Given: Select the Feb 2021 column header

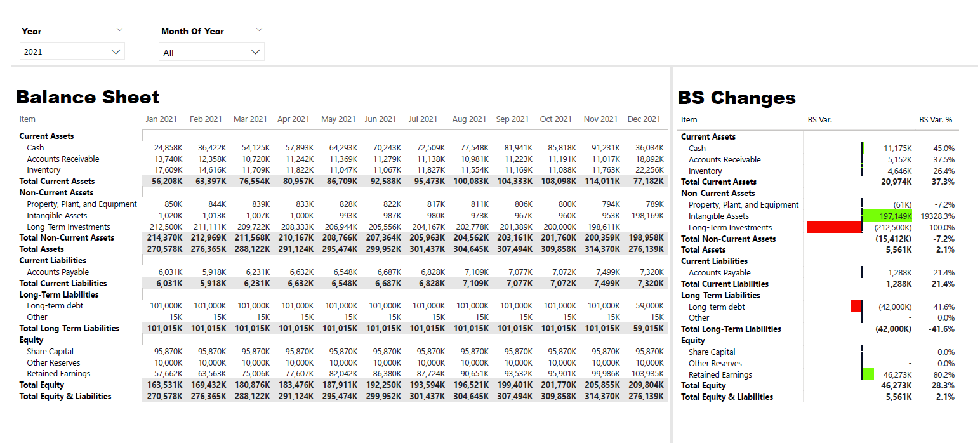Looking at the screenshot, I should coord(206,119).
